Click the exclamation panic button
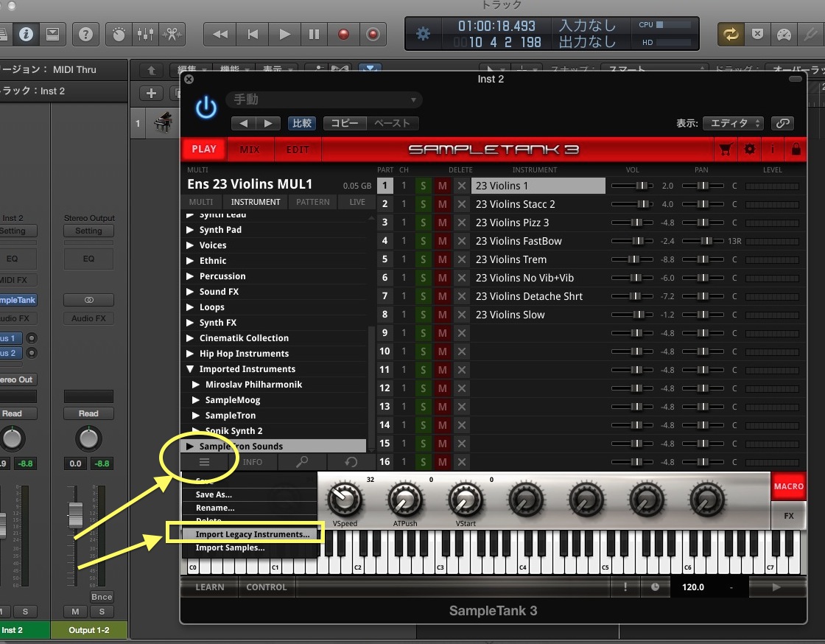This screenshot has height=644, width=825. [625, 587]
